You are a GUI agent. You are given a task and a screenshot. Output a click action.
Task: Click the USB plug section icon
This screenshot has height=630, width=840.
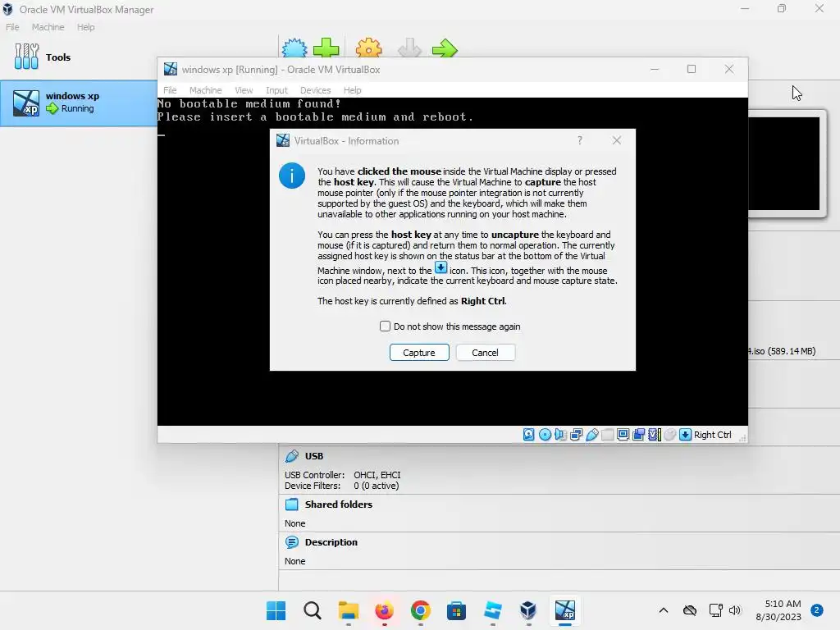(292, 456)
